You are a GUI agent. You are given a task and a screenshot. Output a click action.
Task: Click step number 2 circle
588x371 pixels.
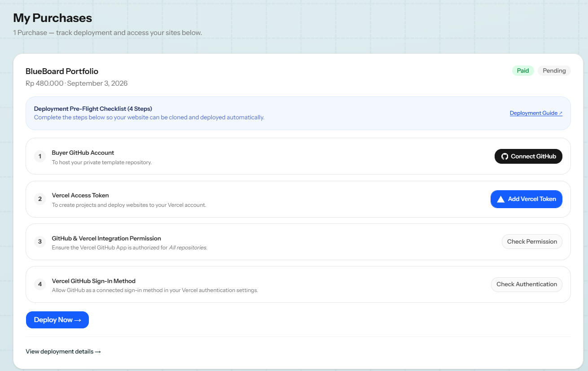click(x=40, y=199)
